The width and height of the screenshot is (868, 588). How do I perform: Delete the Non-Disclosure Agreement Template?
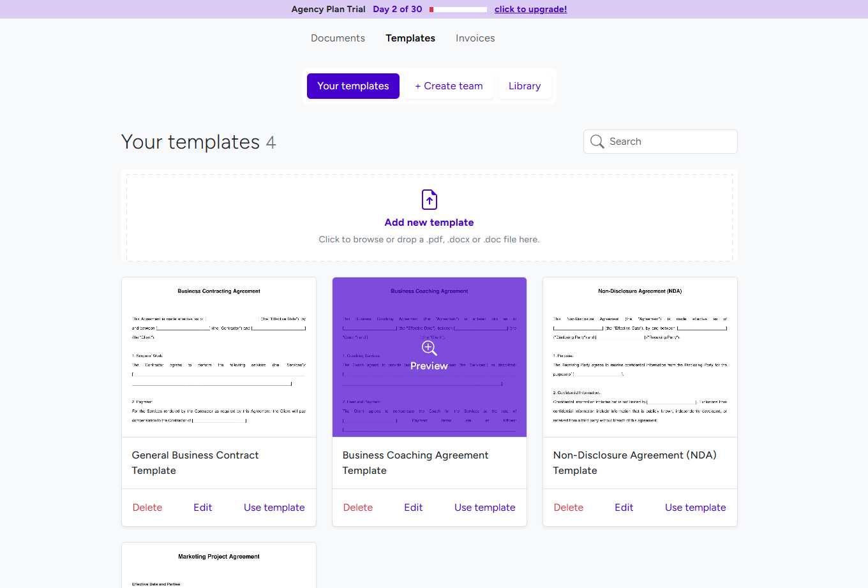[x=568, y=507]
